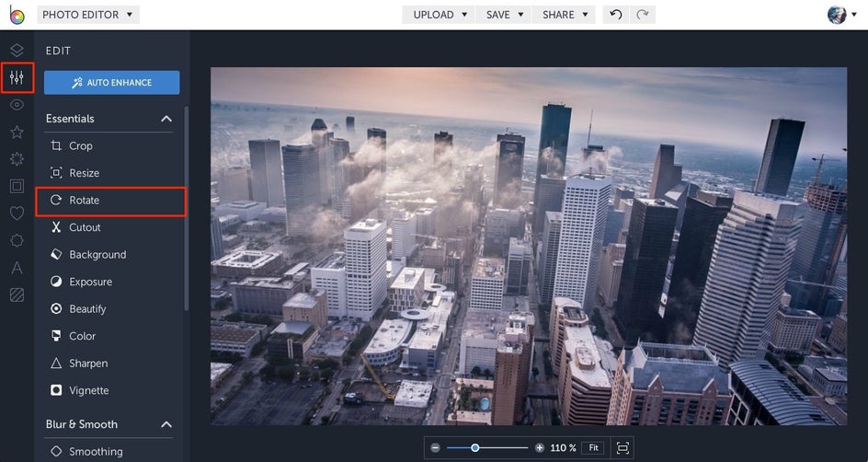The height and width of the screenshot is (462, 868).
Task: Click the Resize tool icon
Action: pos(56,173)
